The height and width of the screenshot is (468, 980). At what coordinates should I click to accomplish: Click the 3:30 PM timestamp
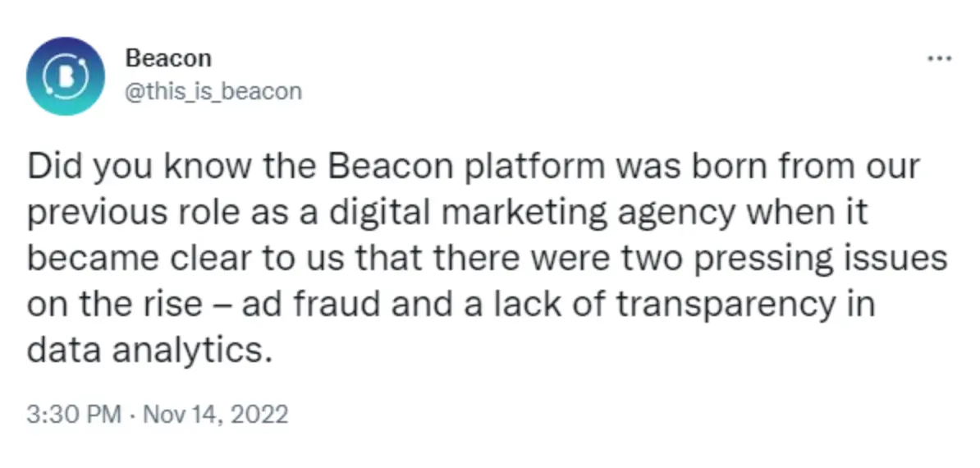click(x=74, y=414)
